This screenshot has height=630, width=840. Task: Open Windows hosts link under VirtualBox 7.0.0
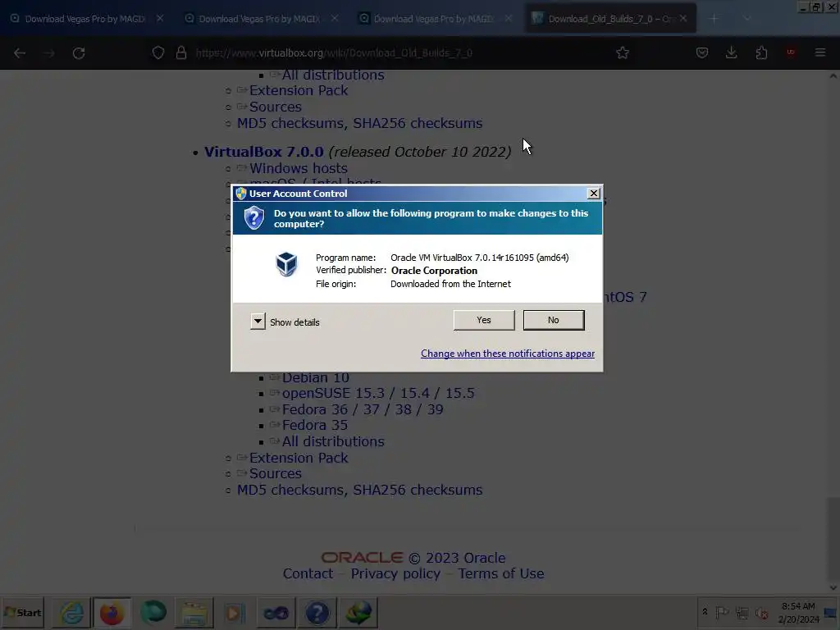pos(299,168)
